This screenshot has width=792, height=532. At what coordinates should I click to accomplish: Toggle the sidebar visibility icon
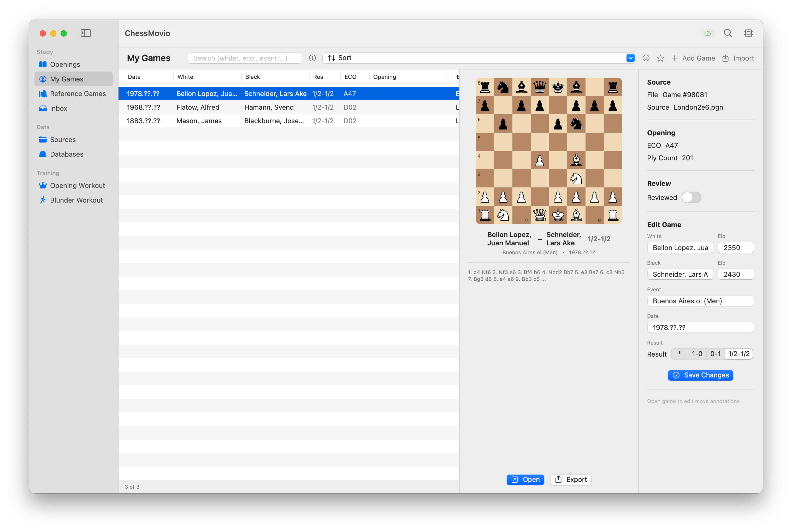(85, 33)
